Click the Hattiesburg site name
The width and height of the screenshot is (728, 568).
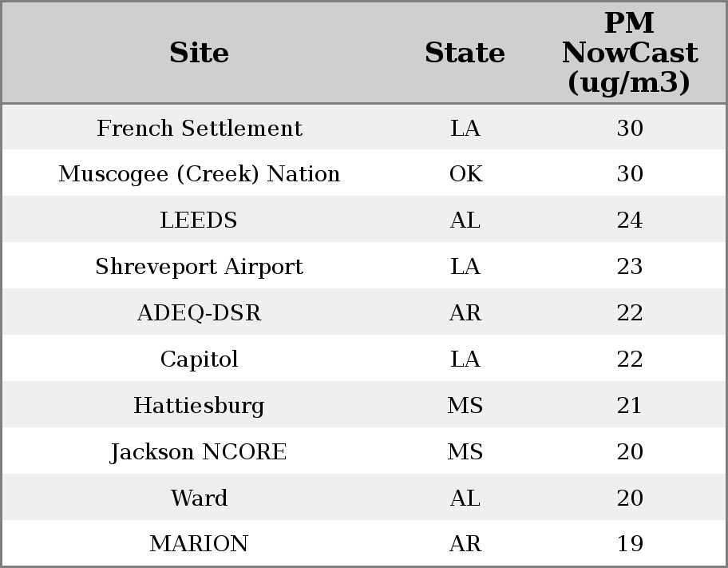point(199,406)
